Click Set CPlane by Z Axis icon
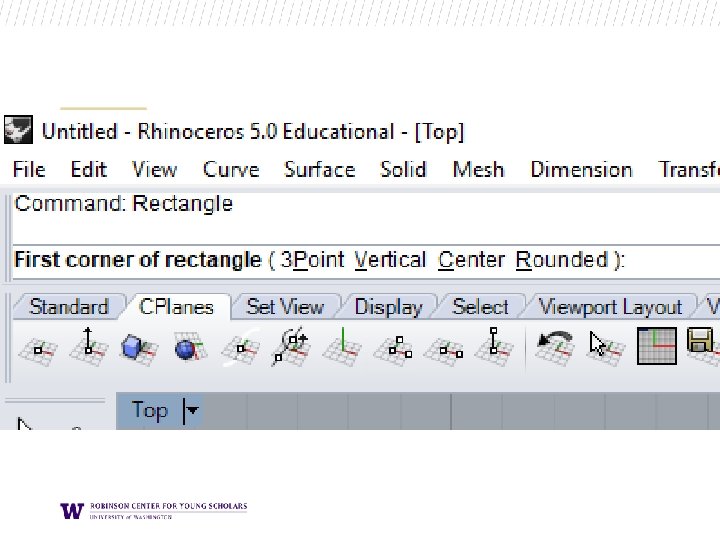Image resolution: width=720 pixels, height=540 pixels. coord(494,347)
